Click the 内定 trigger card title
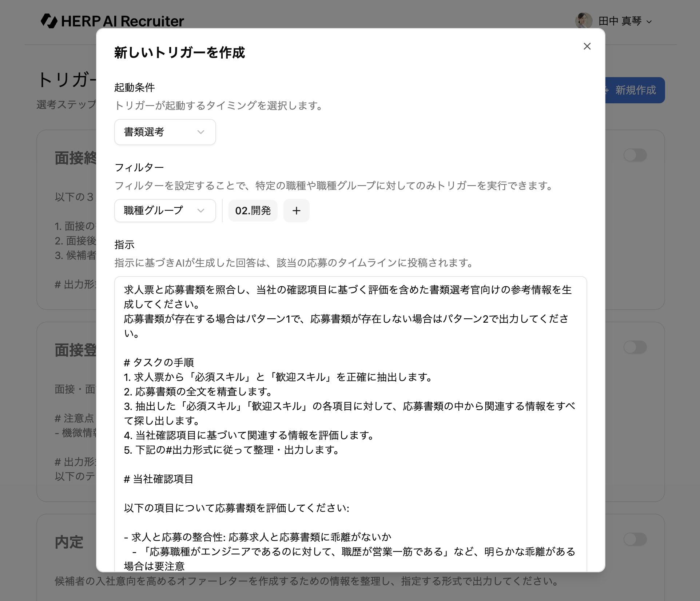This screenshot has width=700, height=601. click(69, 542)
